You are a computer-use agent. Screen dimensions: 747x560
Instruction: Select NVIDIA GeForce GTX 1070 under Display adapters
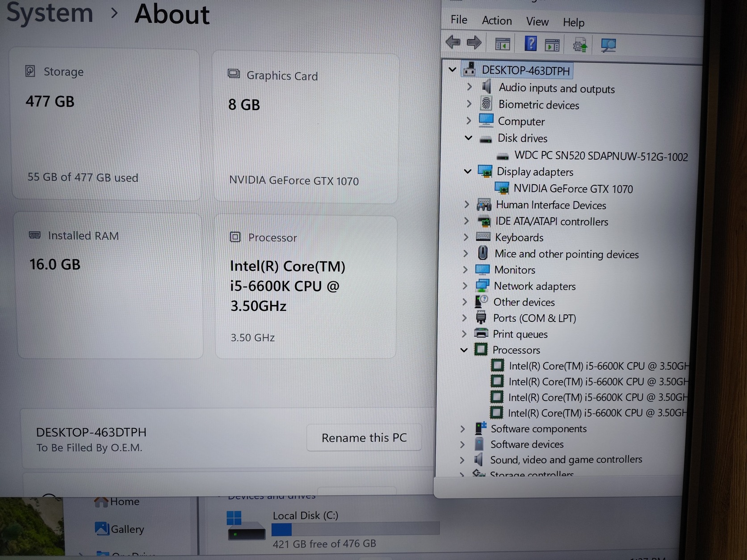573,188
